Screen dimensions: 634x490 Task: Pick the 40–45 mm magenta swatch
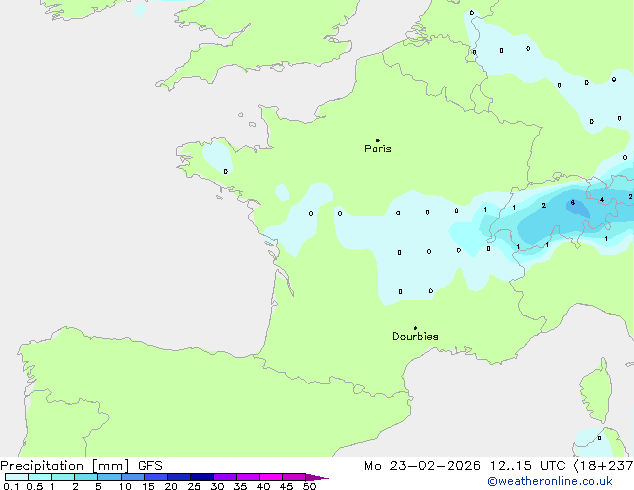tap(271, 477)
